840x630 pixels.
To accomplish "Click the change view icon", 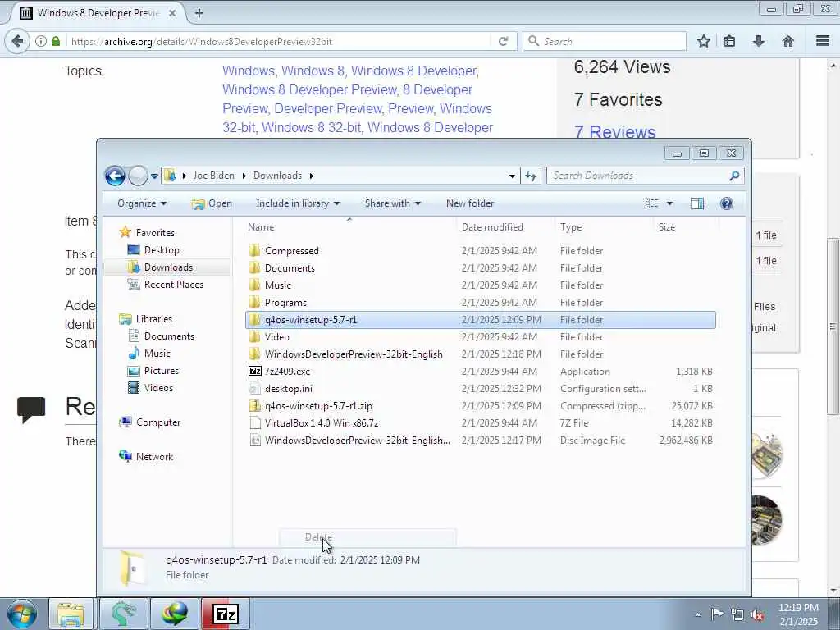I will [x=651, y=203].
